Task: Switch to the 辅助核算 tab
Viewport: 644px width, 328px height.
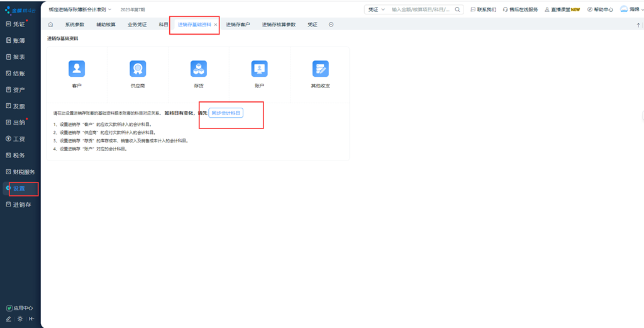Action: (x=106, y=25)
